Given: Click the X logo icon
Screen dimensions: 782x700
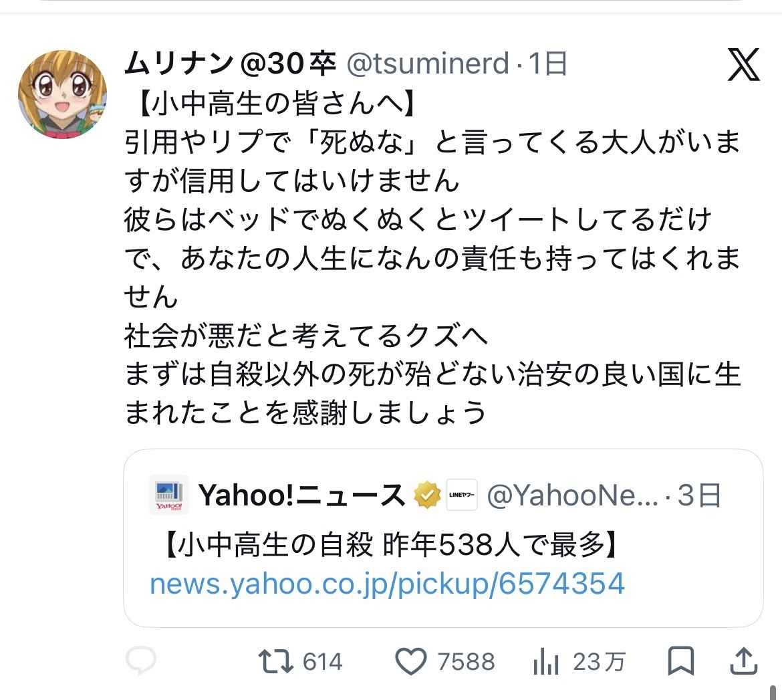Looking at the screenshot, I should pyautogui.click(x=743, y=66).
